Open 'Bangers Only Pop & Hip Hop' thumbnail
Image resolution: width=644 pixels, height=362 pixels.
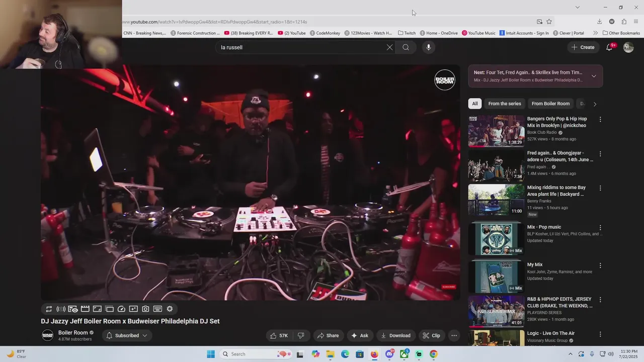[x=496, y=131]
